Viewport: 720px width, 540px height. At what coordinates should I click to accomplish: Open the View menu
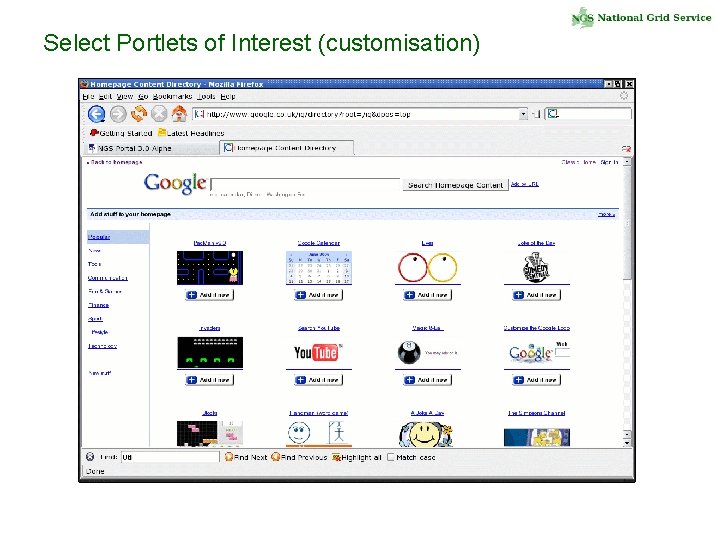click(124, 96)
